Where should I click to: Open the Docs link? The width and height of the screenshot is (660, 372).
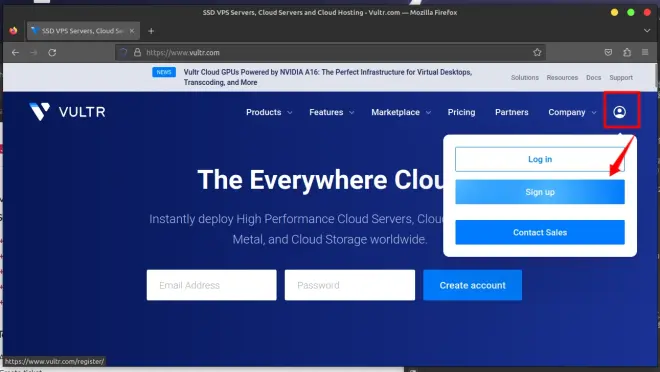coord(593,78)
